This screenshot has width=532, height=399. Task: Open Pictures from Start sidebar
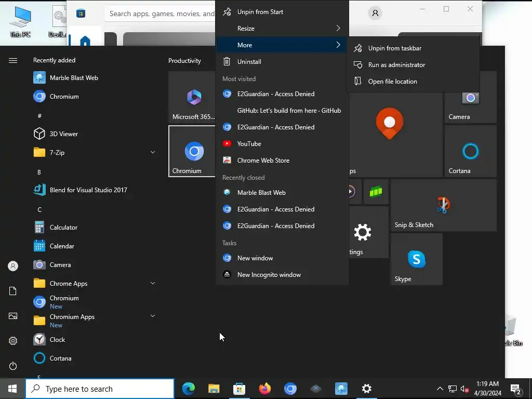coord(13,316)
